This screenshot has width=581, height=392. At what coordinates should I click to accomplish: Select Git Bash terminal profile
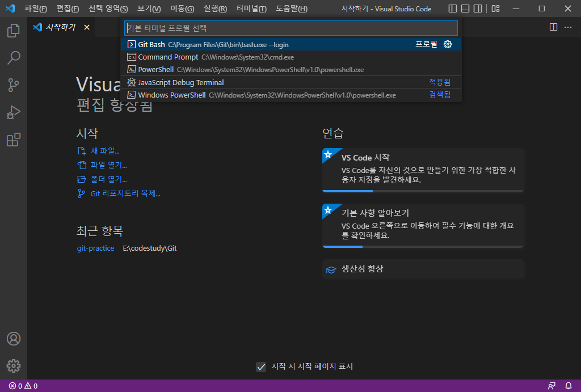(291, 44)
